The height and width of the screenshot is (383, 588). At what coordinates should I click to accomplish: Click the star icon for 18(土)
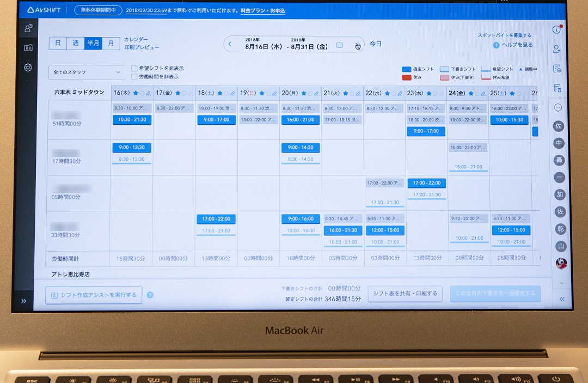click(220, 93)
